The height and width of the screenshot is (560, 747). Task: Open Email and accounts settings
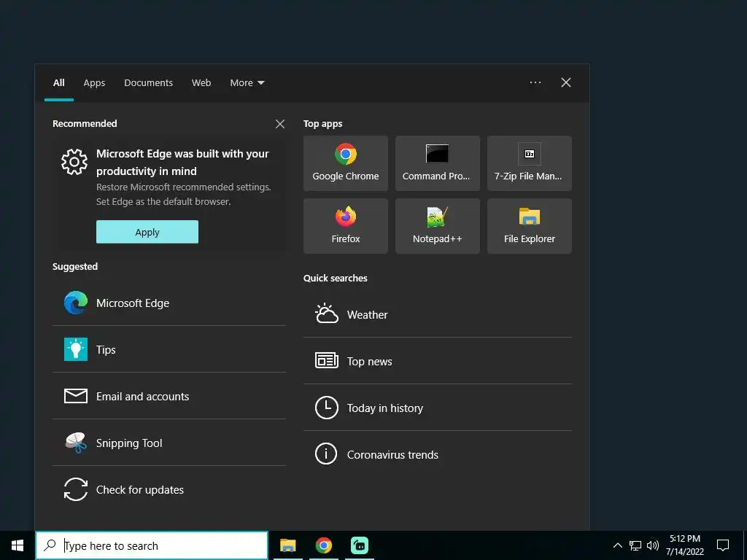coord(169,396)
